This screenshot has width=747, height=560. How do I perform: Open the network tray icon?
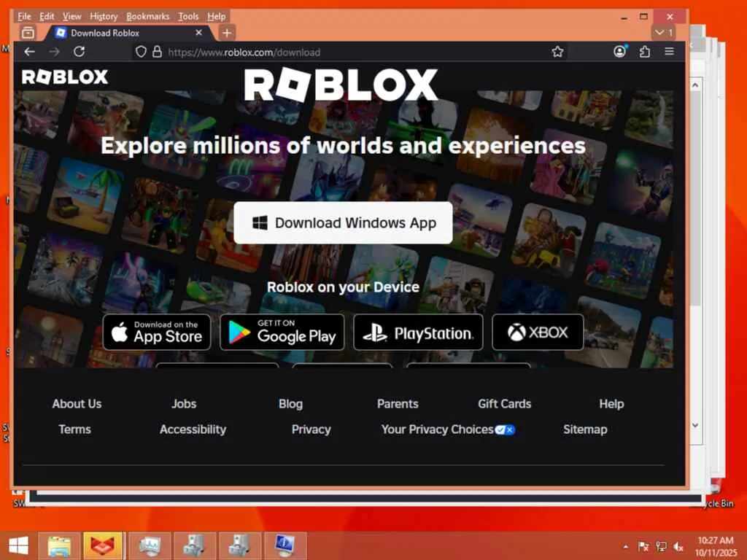coord(661,547)
